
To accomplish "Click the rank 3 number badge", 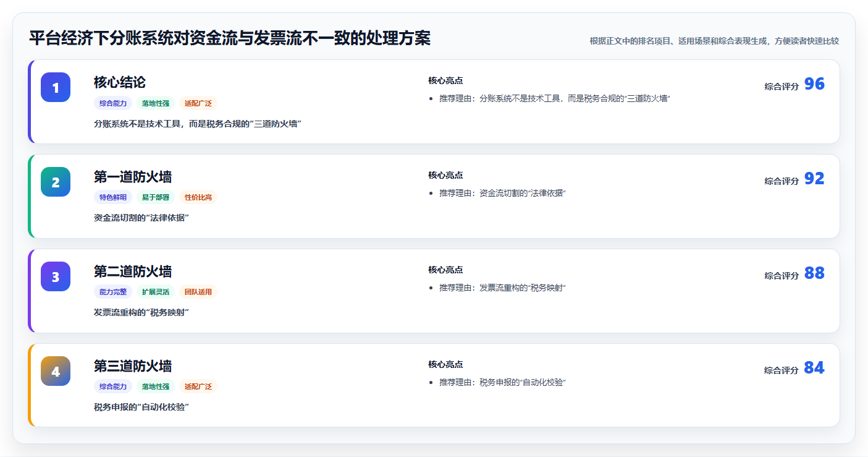I will click(x=56, y=276).
